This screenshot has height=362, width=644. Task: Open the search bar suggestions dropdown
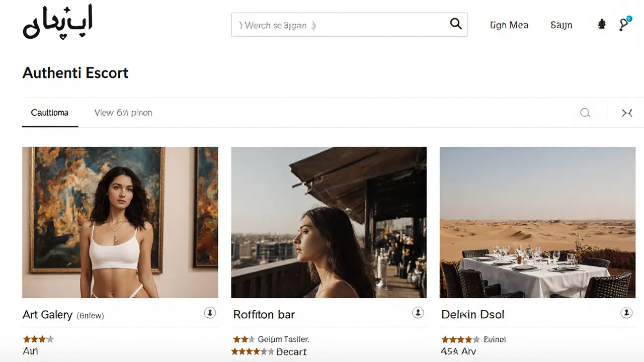(327, 24)
